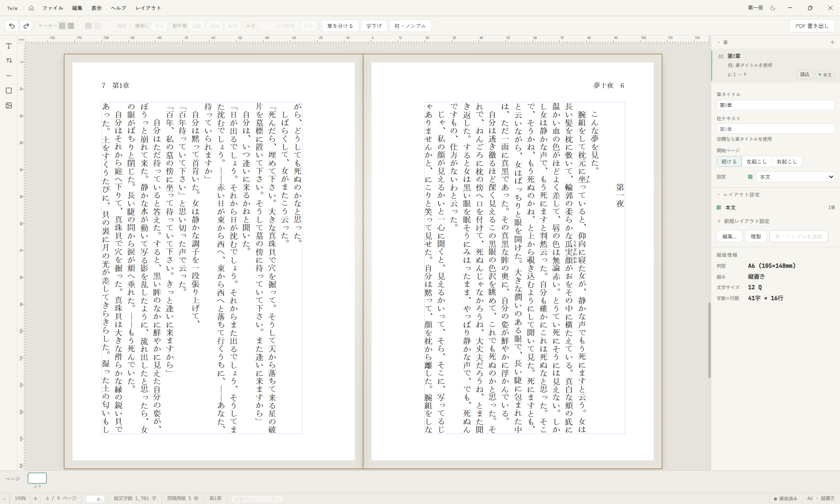Select the rectangle frame tool
This screenshot has width=840, height=504.
pyautogui.click(x=9, y=91)
